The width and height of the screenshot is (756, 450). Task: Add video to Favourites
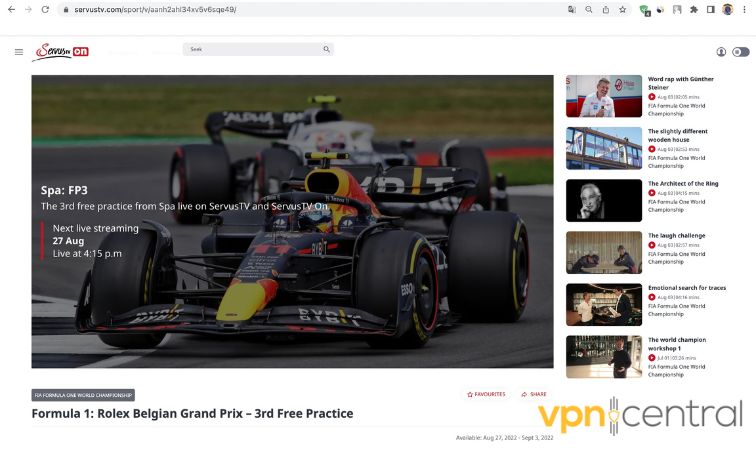click(486, 394)
